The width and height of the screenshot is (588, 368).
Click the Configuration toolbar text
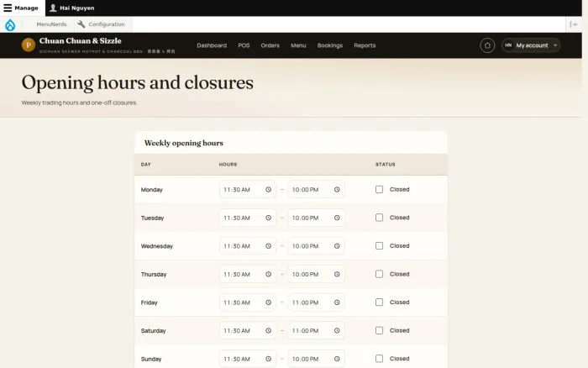107,24
